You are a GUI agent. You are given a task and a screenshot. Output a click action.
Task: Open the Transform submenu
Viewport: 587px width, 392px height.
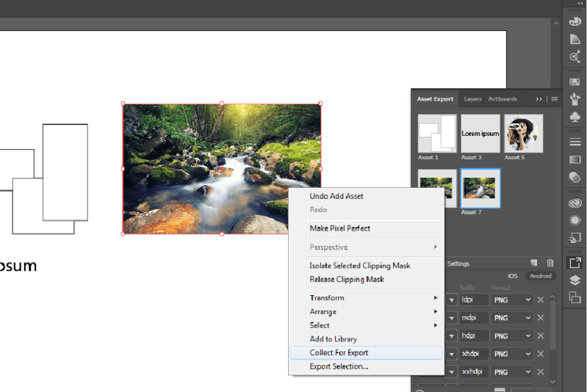366,298
